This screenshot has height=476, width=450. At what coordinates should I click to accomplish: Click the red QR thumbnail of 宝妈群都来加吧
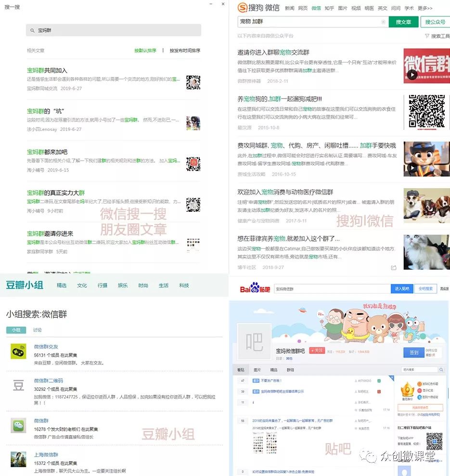(x=193, y=164)
